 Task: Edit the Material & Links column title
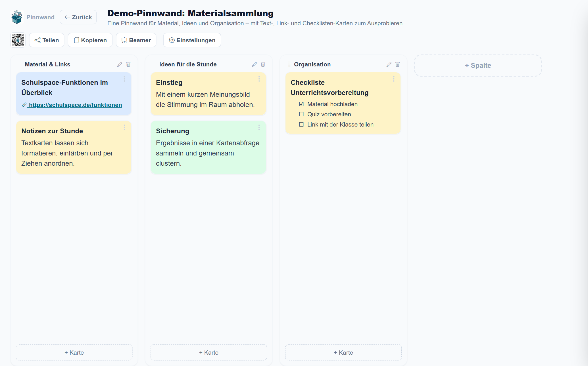pyautogui.click(x=120, y=64)
